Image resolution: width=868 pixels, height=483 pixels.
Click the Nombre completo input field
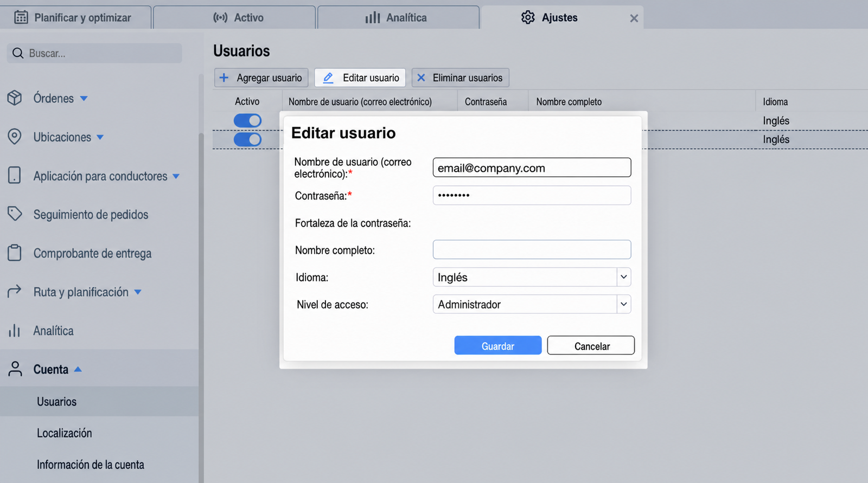click(532, 249)
